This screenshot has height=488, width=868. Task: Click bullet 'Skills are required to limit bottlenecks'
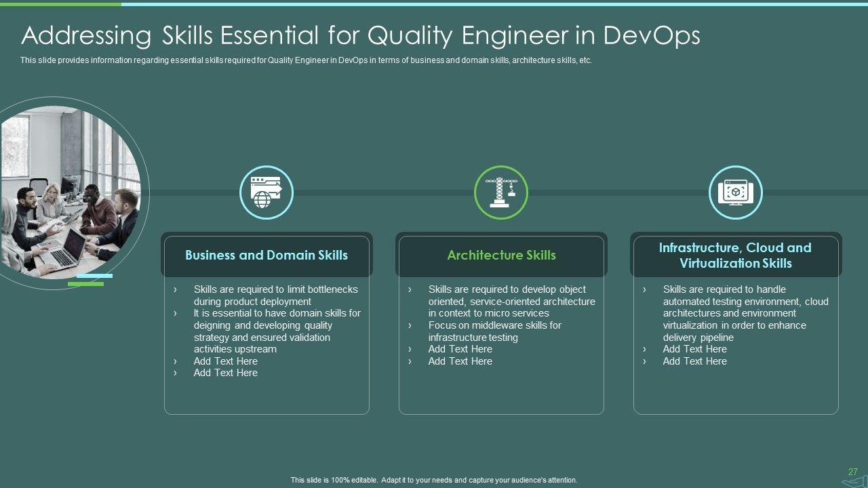pos(275,296)
